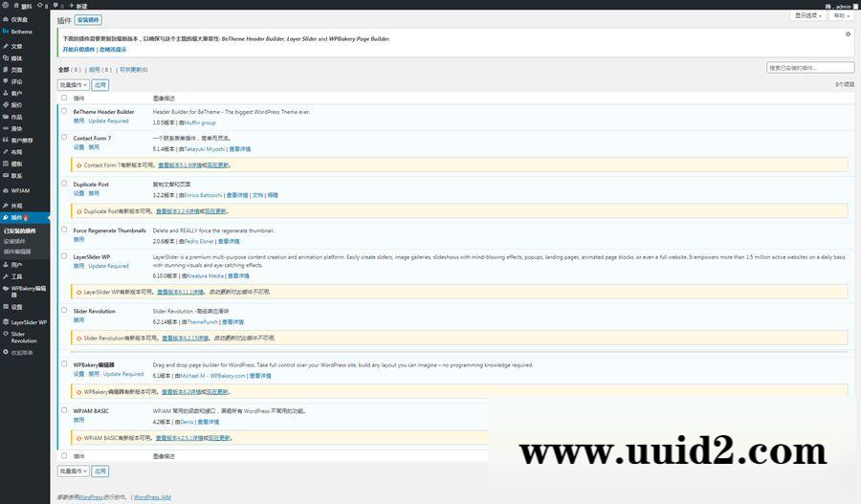The width and height of the screenshot is (861, 504).
Task: Click the 安装插件 button beside the page title
Action: (x=88, y=20)
